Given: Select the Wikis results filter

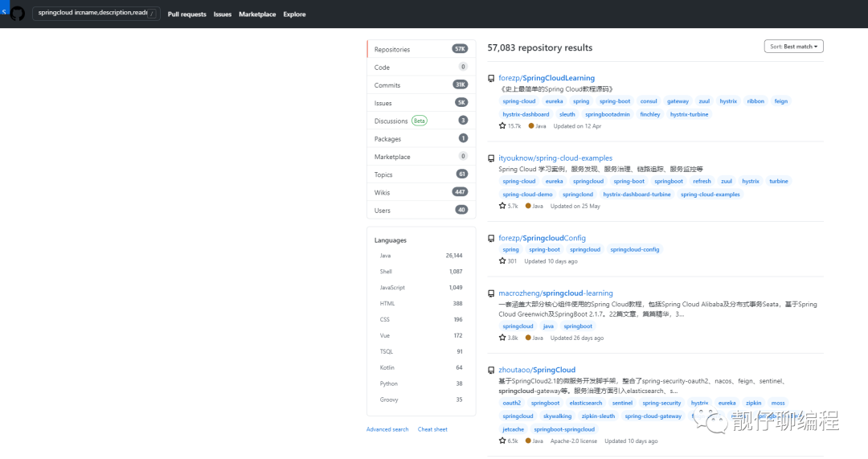Looking at the screenshot, I should (421, 192).
